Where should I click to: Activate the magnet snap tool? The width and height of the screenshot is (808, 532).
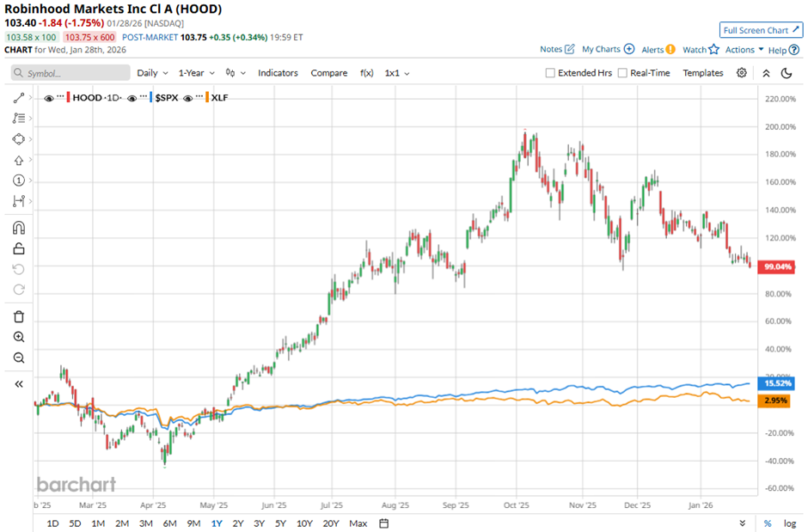(x=18, y=228)
